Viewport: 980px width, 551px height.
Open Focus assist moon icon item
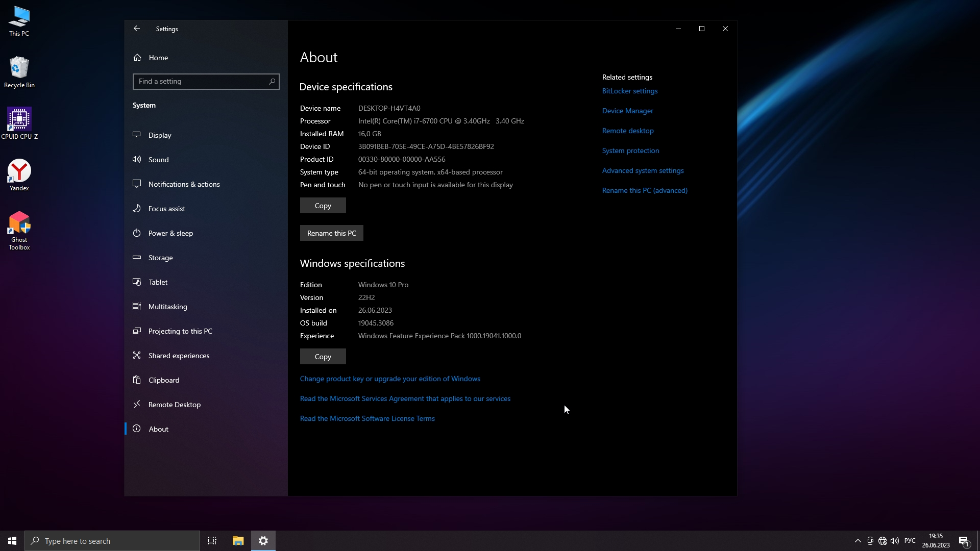click(137, 208)
